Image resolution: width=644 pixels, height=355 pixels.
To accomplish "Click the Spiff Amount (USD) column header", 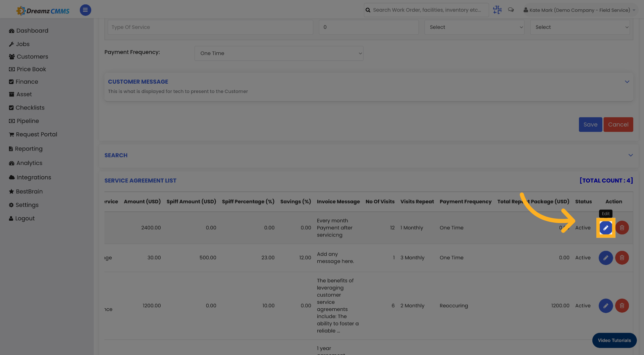I will [x=191, y=202].
